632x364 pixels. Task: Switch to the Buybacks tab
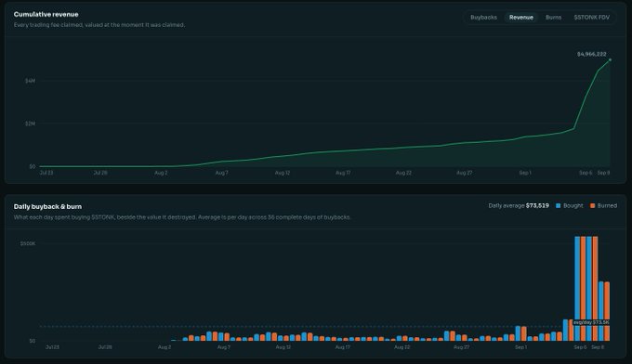[x=483, y=18]
